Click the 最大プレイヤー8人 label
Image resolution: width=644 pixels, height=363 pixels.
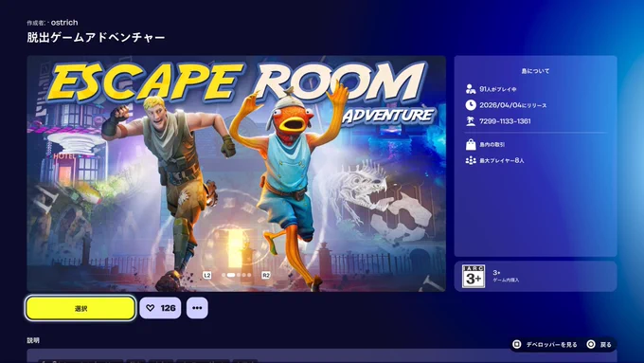pos(502,161)
